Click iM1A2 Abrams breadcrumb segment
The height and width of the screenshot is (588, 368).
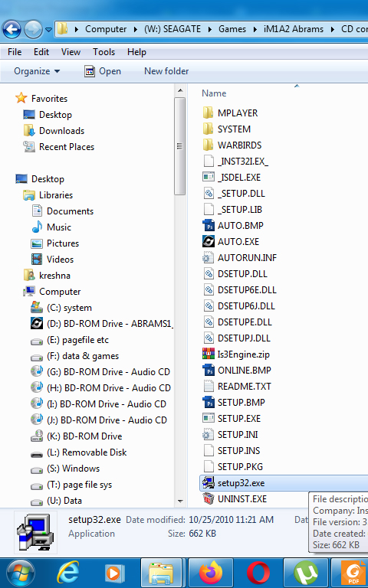[x=294, y=29]
